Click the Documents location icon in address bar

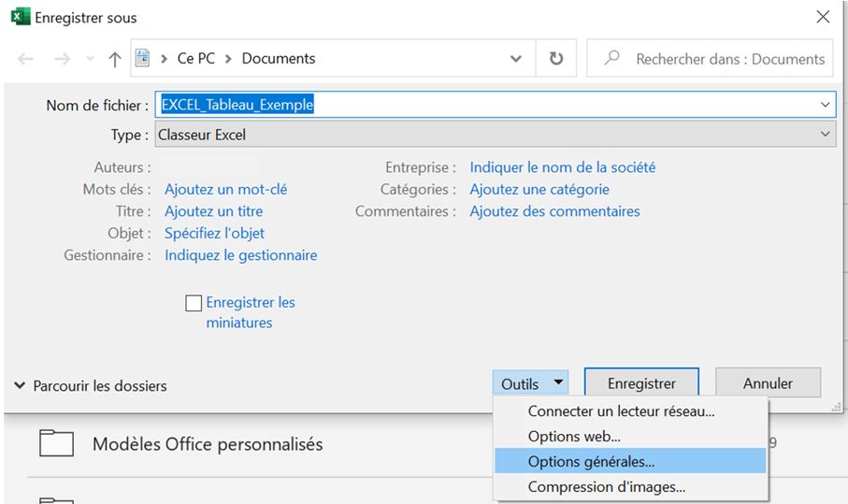pyautogui.click(x=142, y=58)
